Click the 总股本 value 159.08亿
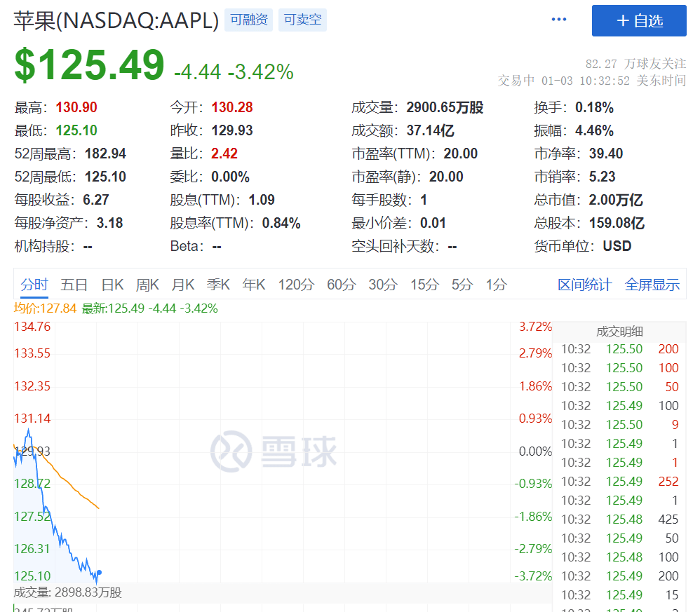The width and height of the screenshot is (700, 612). point(617,223)
